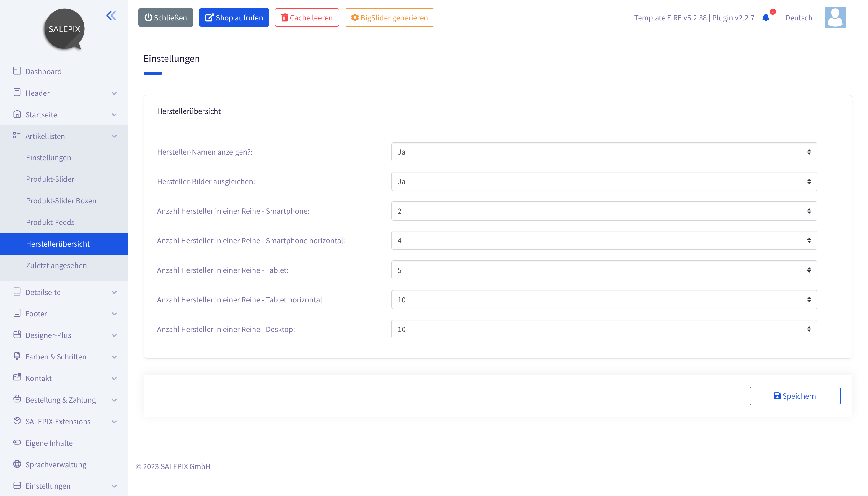
Task: Click the Shop aufrufen button
Action: click(x=234, y=17)
